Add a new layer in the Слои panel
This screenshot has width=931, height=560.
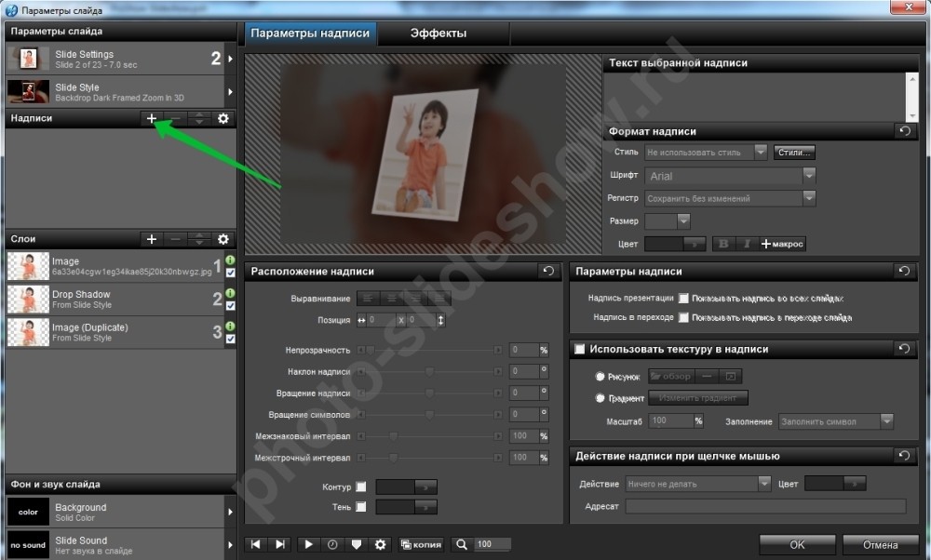(152, 239)
